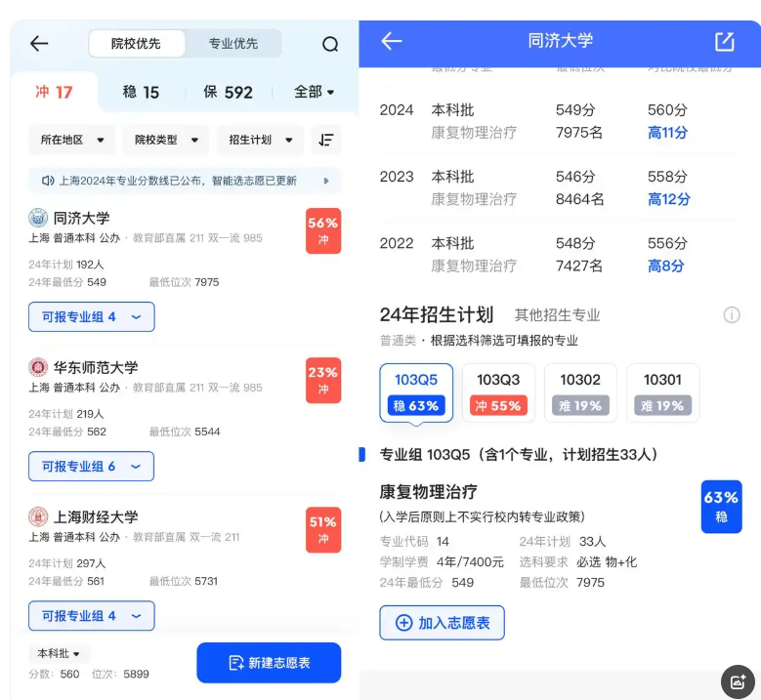Tap 24年最低分 561 under 上海财经大学
761x700 pixels.
click(66, 581)
